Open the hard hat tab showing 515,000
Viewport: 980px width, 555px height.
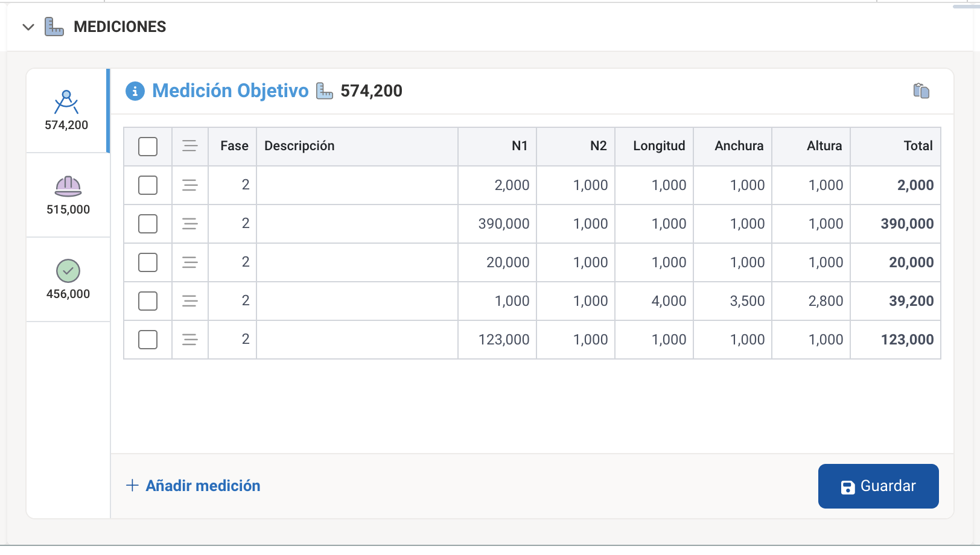[68, 195]
